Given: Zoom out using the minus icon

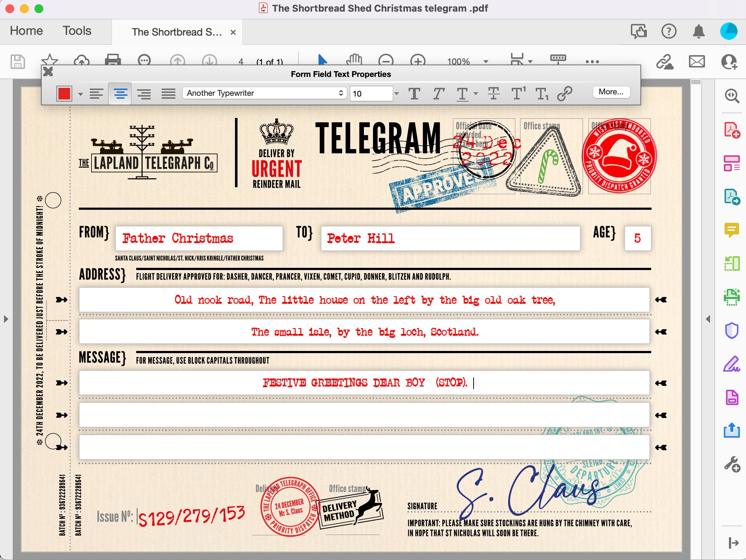Looking at the screenshot, I should [386, 61].
